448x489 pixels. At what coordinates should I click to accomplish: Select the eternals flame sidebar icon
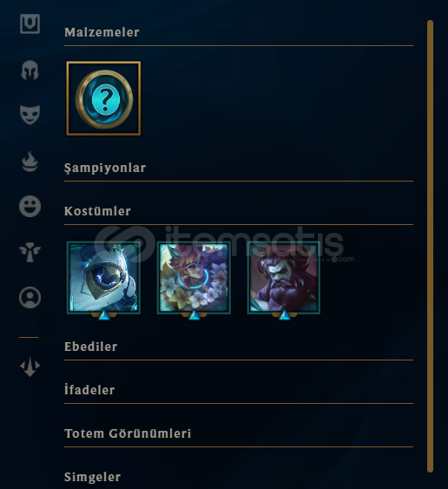pyautogui.click(x=30, y=162)
